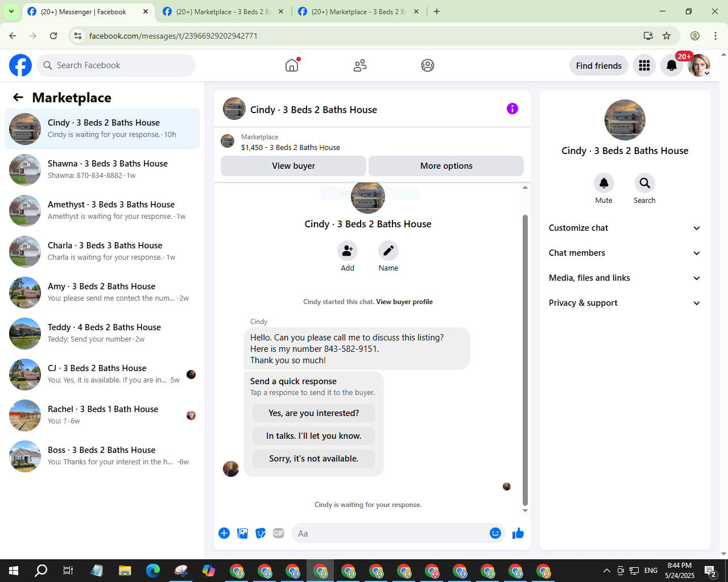Click Find friends button
The image size is (728, 582).
599,65
